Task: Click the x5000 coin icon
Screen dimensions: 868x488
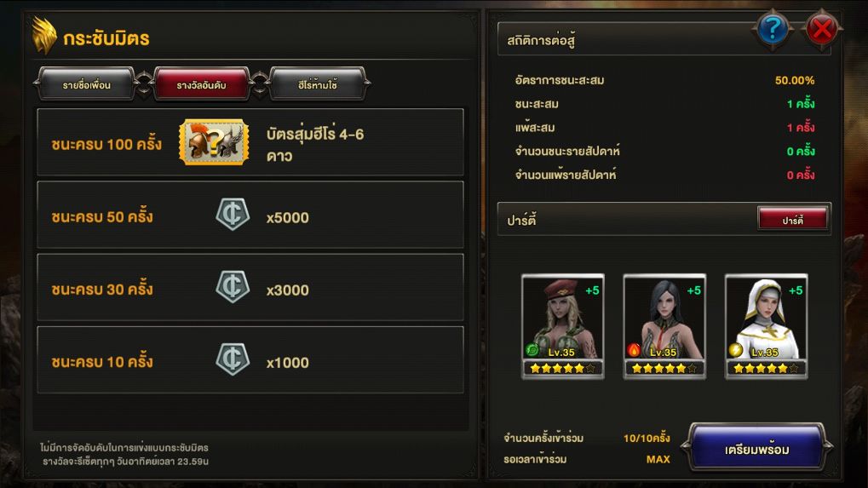Action: (x=233, y=214)
